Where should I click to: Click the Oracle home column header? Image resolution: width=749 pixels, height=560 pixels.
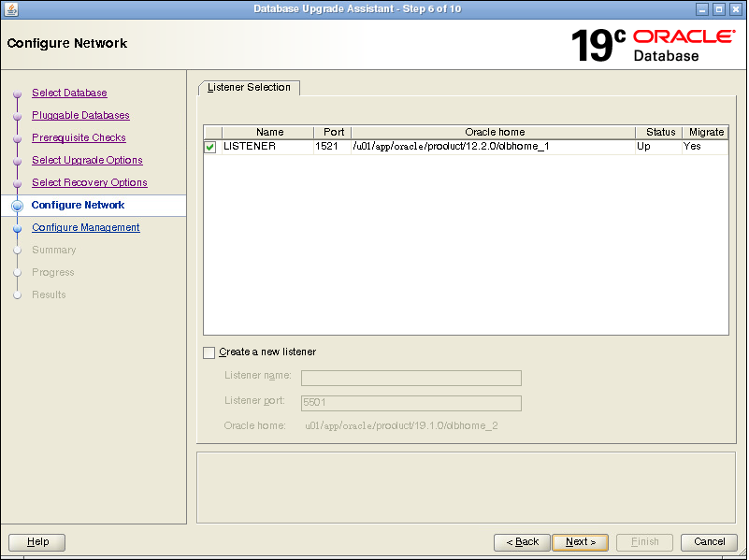point(494,132)
